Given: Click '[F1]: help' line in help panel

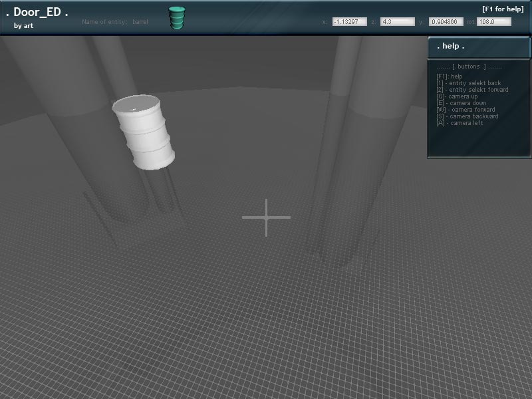Looking at the screenshot, I should pos(449,76).
